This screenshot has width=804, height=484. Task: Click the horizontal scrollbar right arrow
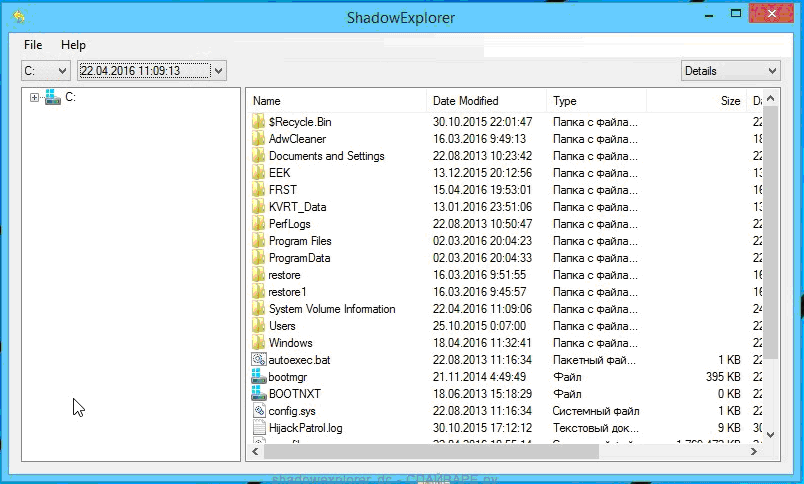point(754,452)
